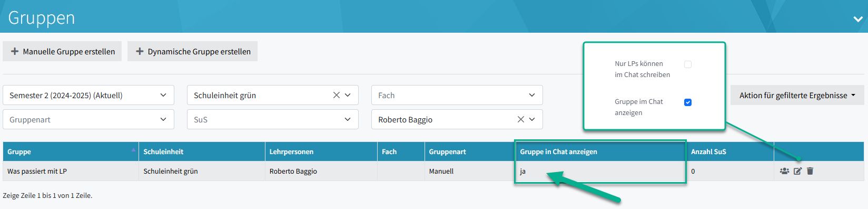Remove the Roberto Baggio filter selection
868x209 pixels.
(520, 119)
